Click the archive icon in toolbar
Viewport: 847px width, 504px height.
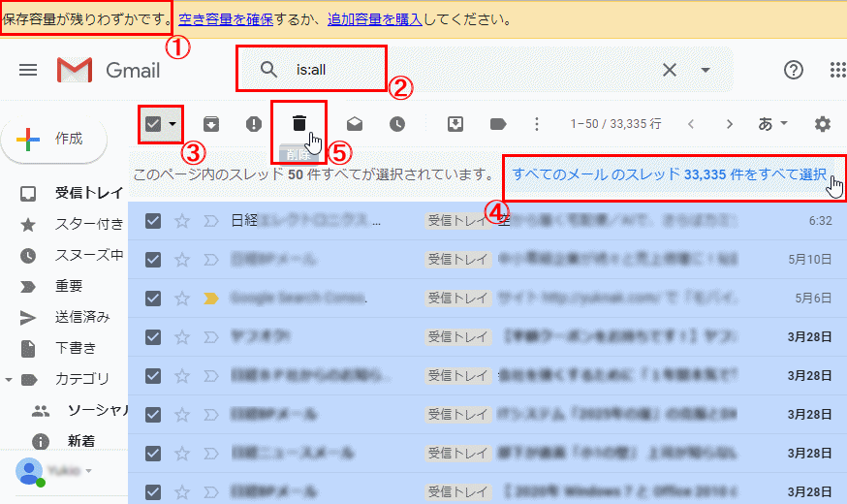tap(209, 124)
